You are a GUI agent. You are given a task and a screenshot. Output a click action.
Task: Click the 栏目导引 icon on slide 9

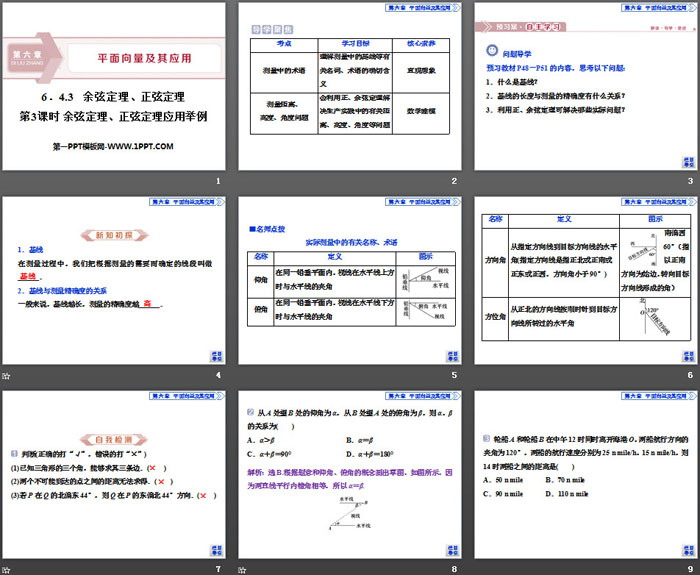tap(689, 550)
